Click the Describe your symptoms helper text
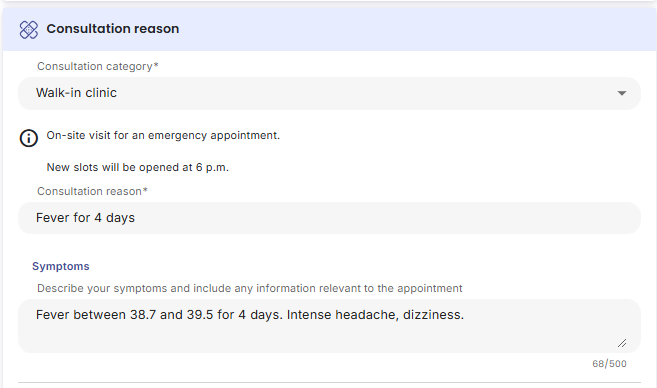657x388 pixels. tap(250, 288)
